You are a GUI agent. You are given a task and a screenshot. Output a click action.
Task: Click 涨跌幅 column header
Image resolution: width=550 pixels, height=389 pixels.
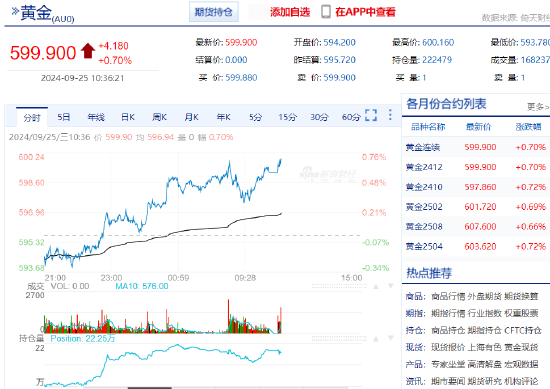pos(528,127)
